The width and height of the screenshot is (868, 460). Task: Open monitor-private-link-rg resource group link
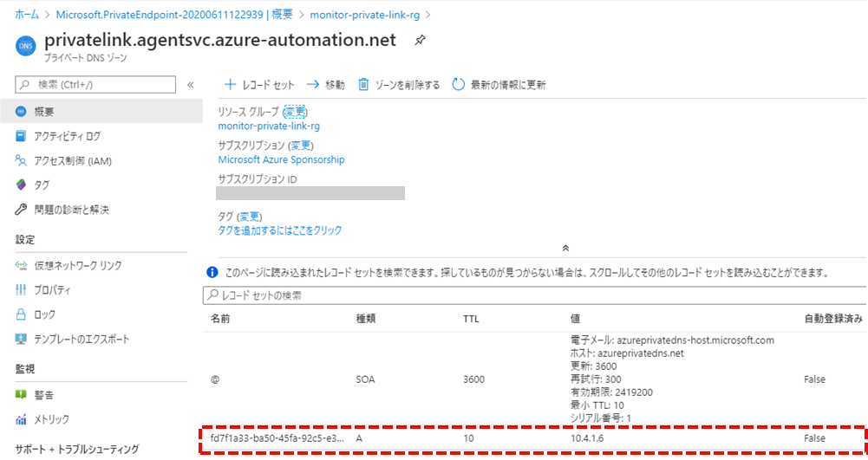[x=269, y=126]
